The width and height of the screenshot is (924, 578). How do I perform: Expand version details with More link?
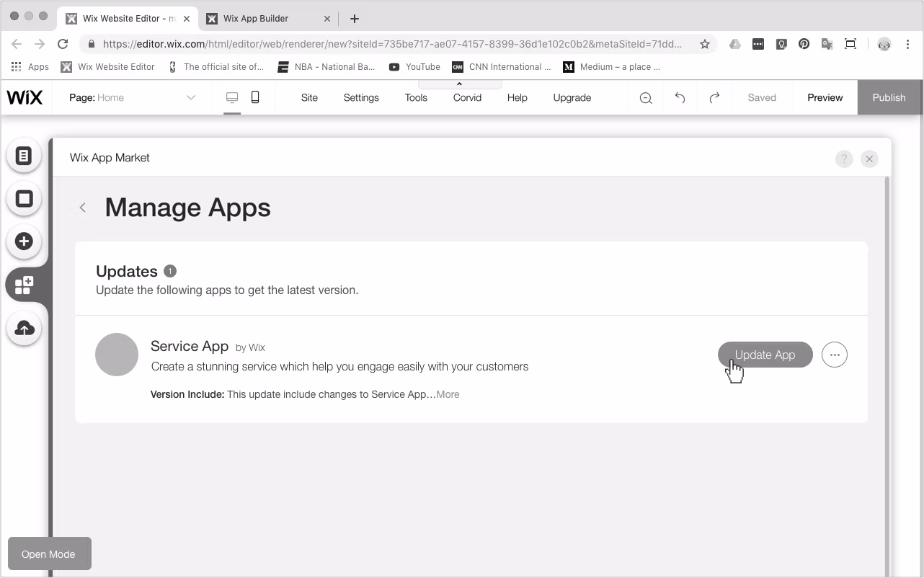coord(448,394)
